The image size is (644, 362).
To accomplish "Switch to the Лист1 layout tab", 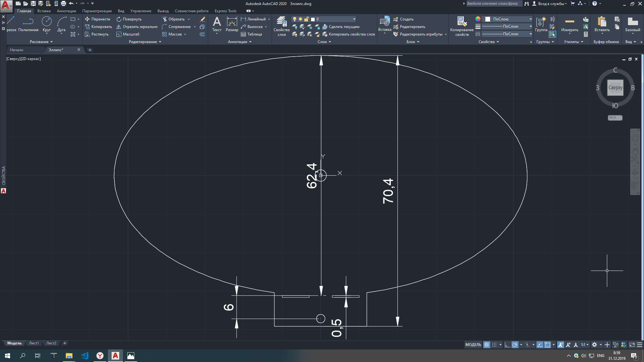I will click(34, 343).
